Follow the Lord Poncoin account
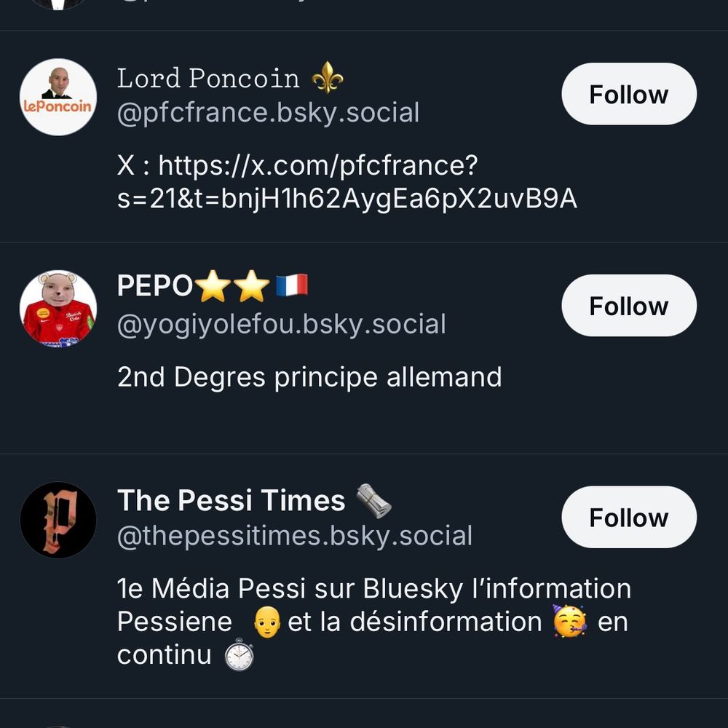This screenshot has width=728, height=728. coord(628,94)
